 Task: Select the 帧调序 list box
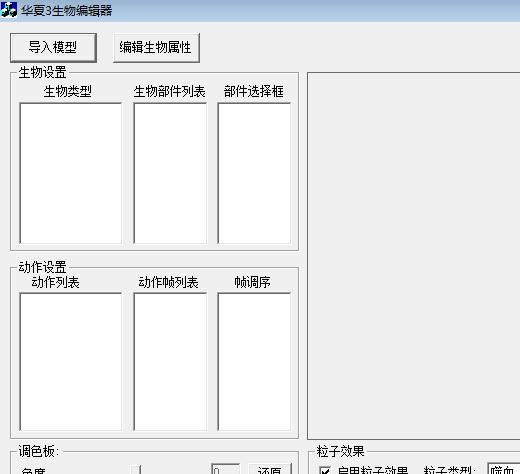[254, 362]
